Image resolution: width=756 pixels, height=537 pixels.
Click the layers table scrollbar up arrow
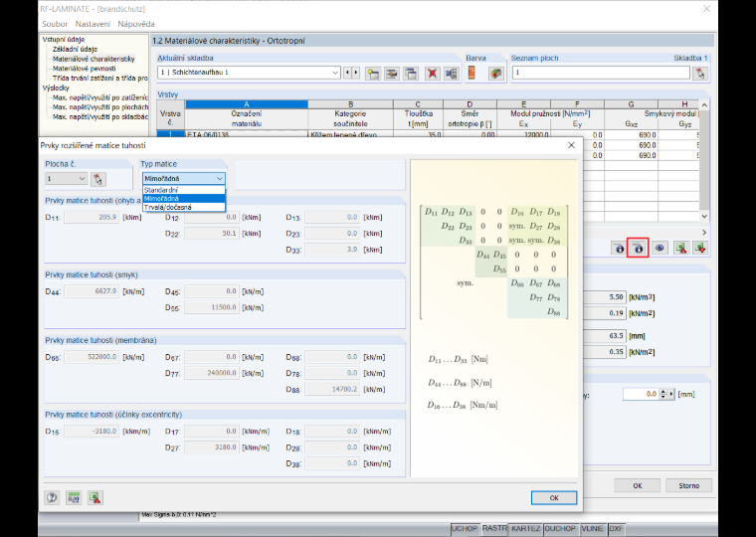[x=704, y=105]
